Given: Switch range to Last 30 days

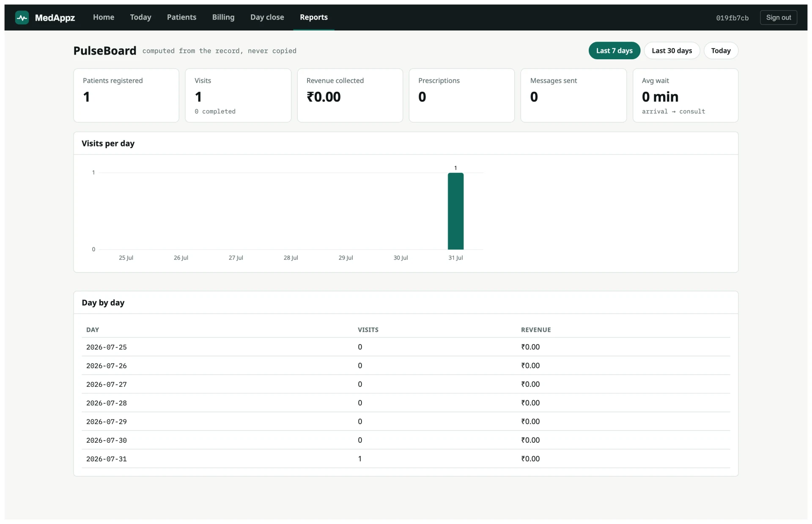Looking at the screenshot, I should pos(672,51).
